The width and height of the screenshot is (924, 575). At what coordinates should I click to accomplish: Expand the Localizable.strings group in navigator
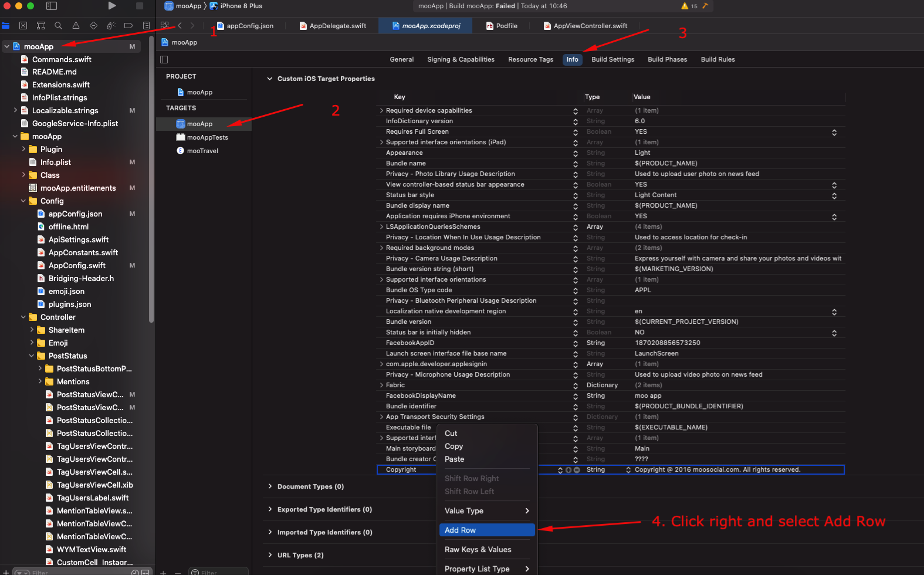[15, 110]
